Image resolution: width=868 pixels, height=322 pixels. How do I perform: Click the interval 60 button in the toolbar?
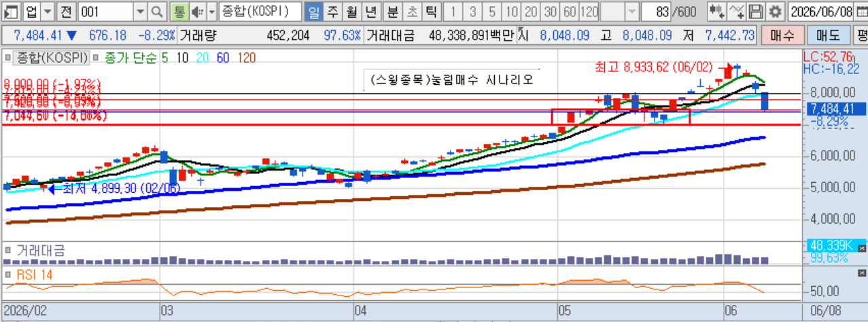click(570, 12)
